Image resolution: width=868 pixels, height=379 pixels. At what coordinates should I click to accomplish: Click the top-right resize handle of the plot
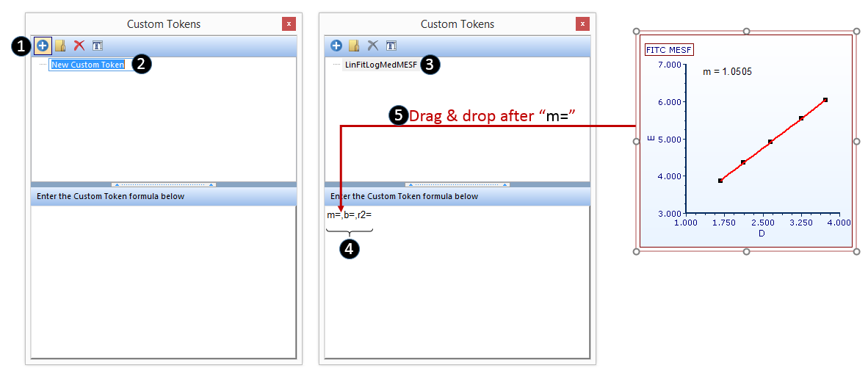(856, 32)
